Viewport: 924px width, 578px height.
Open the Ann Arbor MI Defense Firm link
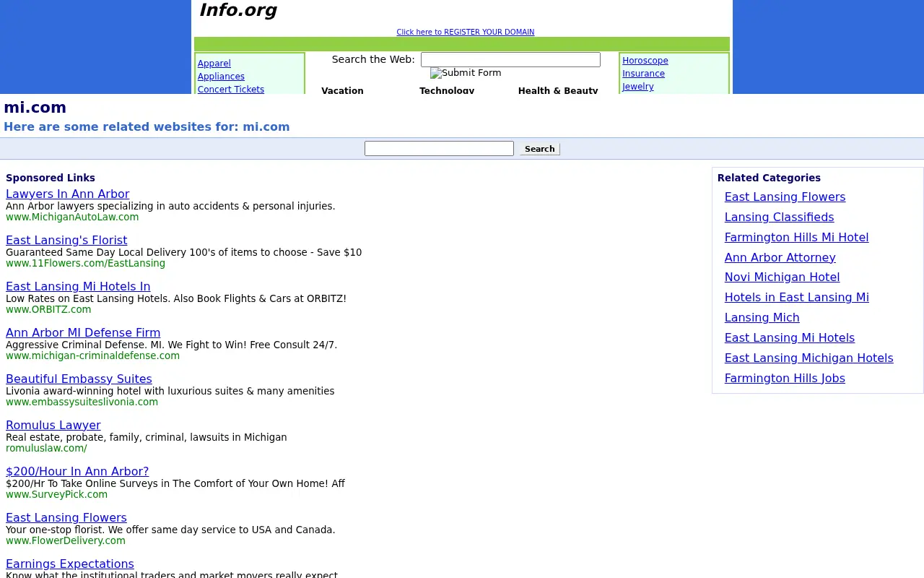pos(83,332)
